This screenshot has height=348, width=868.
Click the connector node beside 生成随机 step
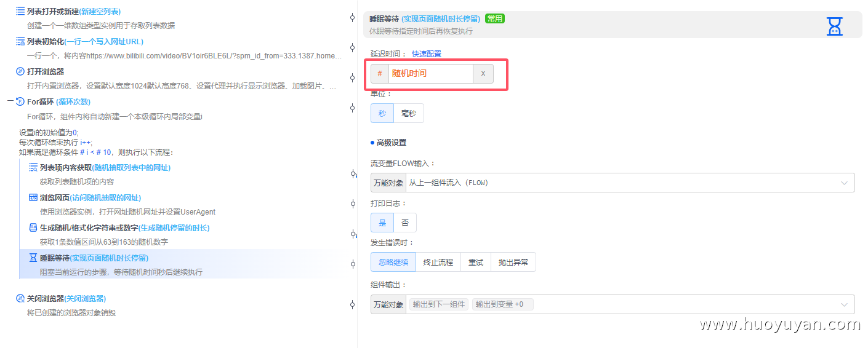(x=353, y=234)
